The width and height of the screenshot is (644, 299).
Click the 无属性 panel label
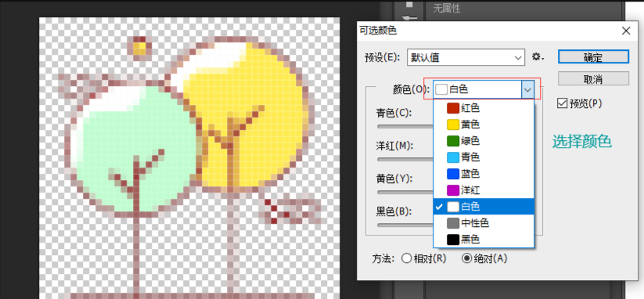pos(447,8)
